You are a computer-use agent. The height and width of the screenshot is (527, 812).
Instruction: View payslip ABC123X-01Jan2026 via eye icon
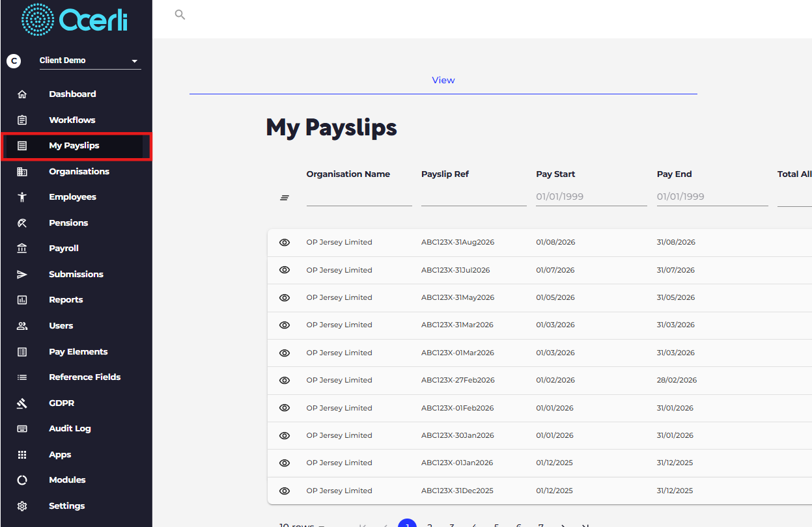click(x=285, y=463)
